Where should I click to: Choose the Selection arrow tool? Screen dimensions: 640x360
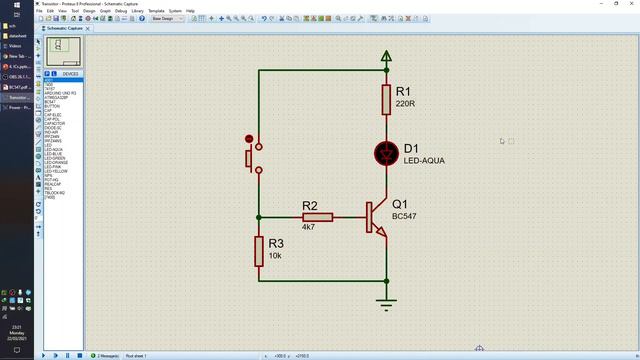pos(38,42)
